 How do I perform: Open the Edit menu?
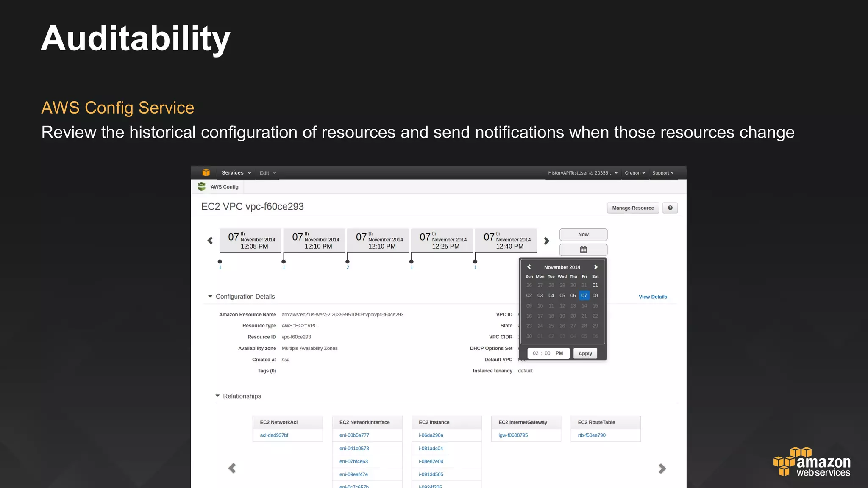click(267, 173)
